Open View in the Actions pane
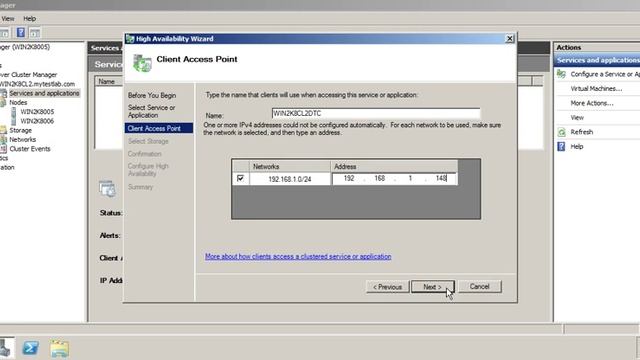The image size is (640, 360). click(577, 118)
